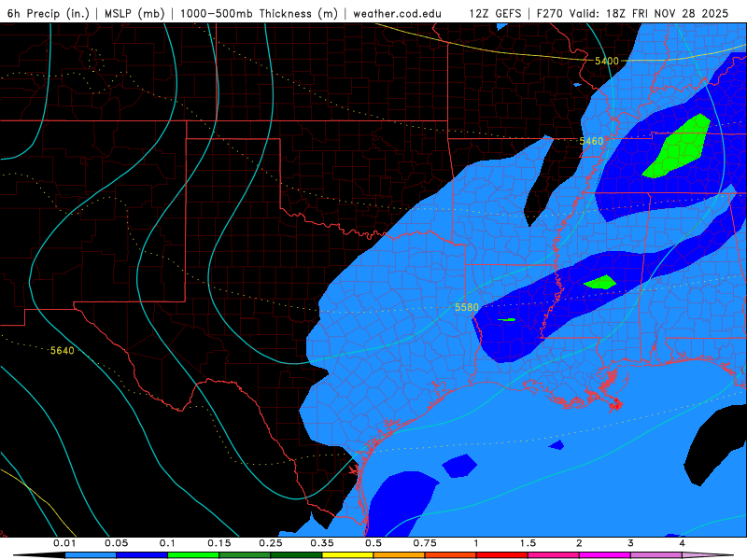747x560 pixels.
Task: Click the black no-precip hole in eastern Gulf
Action: point(712,445)
